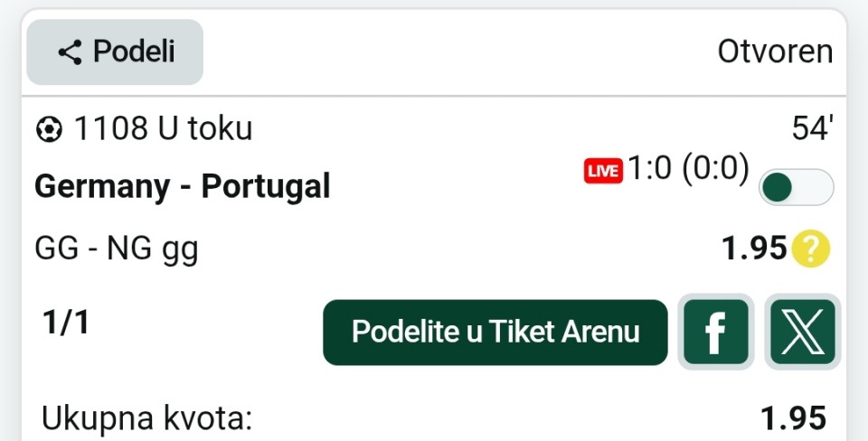The height and width of the screenshot is (441, 868).
Task: Click the 1/1 selections counter
Action: (65, 323)
